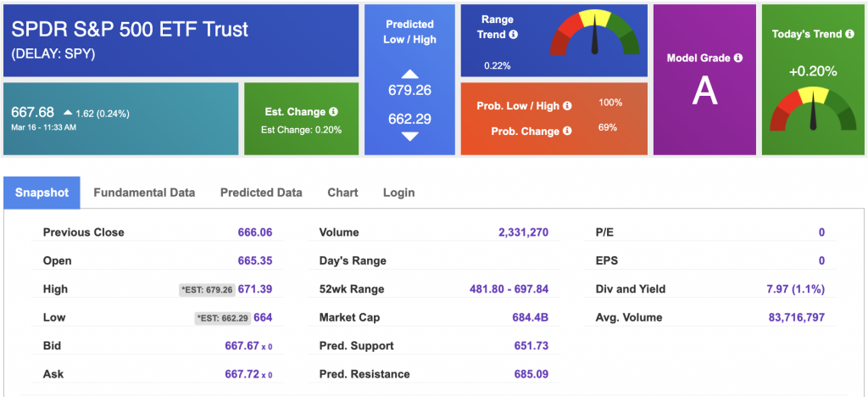Click the Model Grade info icon
The image size is (868, 397).
tap(737, 58)
